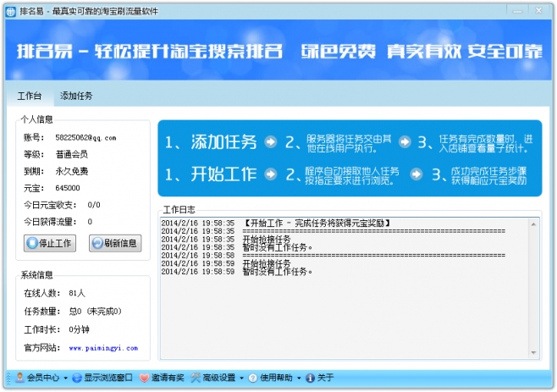Click the arrow icon before step 3 成功完成任务步骤
Screen dimensions: 557x392
pos(416,174)
